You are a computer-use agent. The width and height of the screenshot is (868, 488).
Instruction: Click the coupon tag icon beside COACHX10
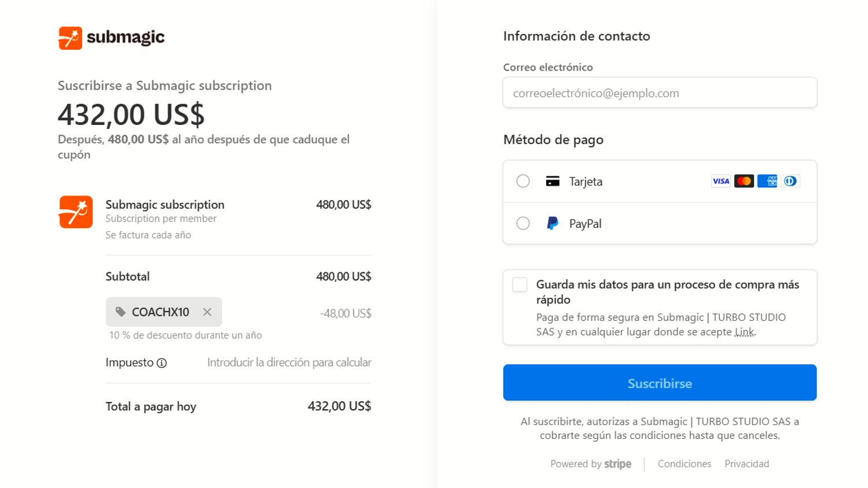pyautogui.click(x=120, y=312)
